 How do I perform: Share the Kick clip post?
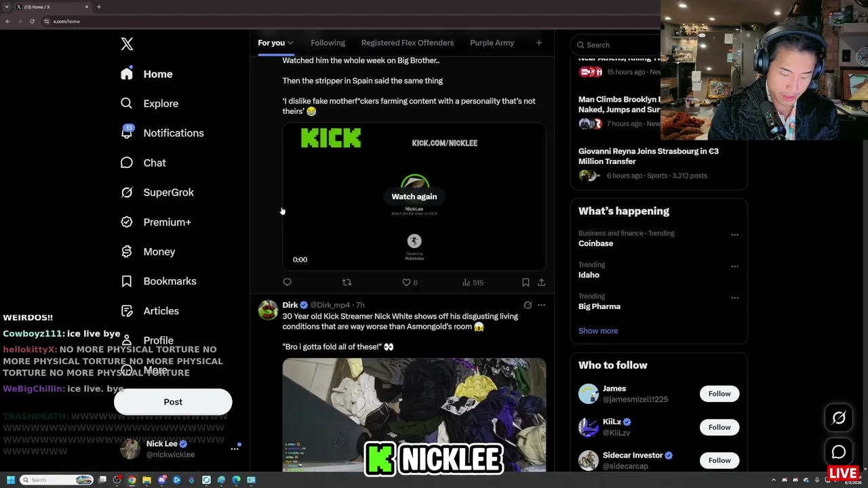click(541, 282)
